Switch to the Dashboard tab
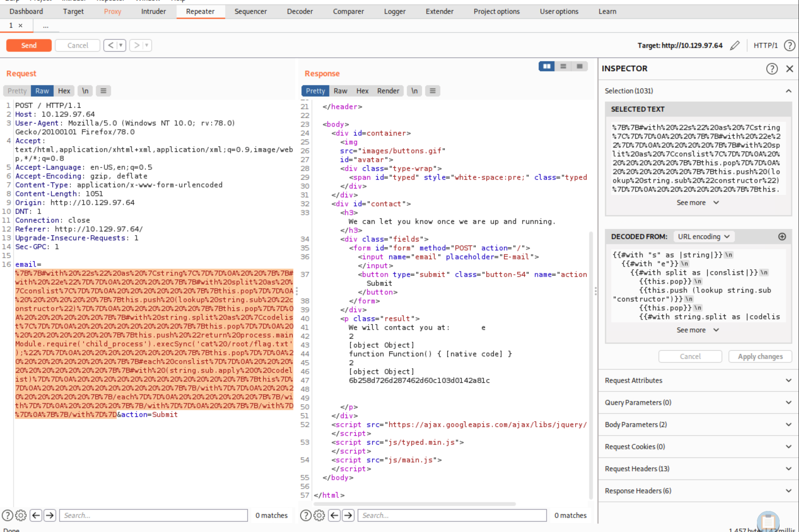The height and width of the screenshot is (532, 799). point(26,11)
